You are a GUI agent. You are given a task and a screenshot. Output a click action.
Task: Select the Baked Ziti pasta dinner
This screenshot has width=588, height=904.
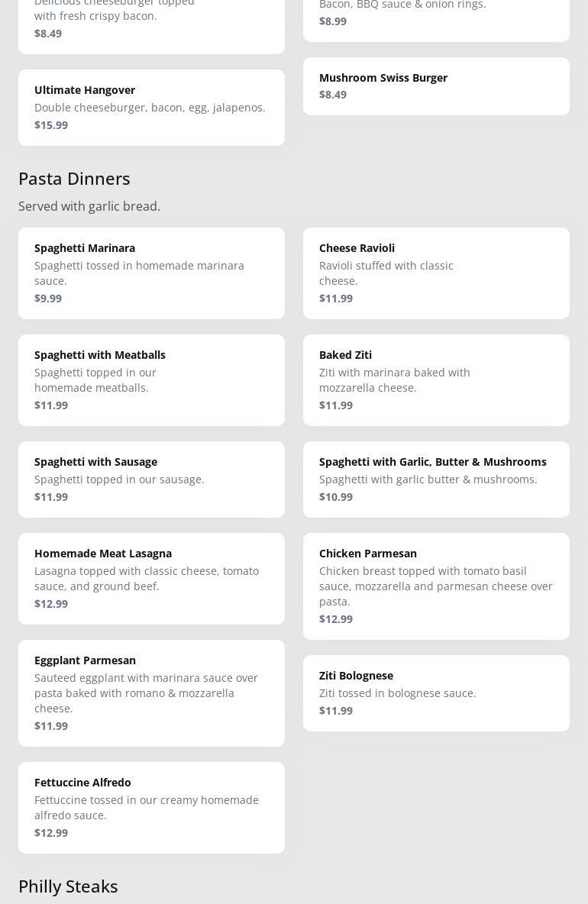click(x=436, y=379)
